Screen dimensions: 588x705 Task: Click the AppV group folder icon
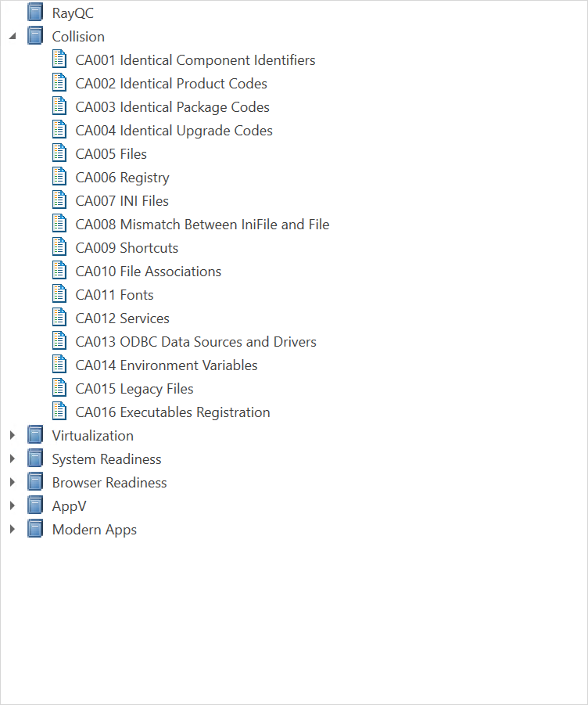coord(34,505)
